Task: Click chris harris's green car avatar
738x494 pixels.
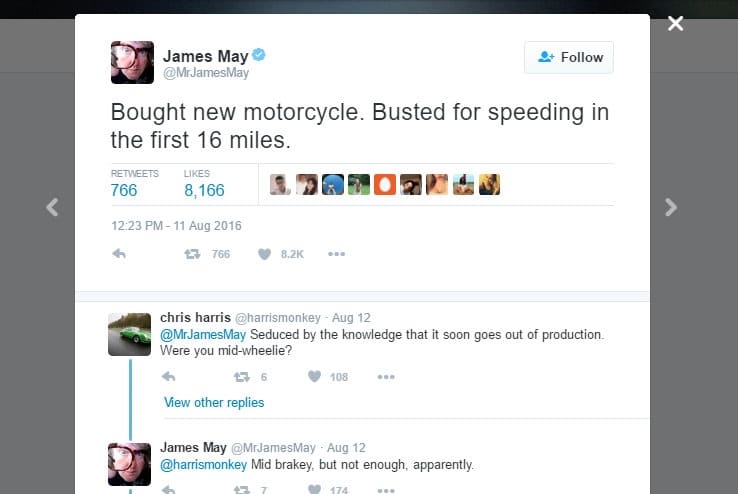Action: [129, 334]
